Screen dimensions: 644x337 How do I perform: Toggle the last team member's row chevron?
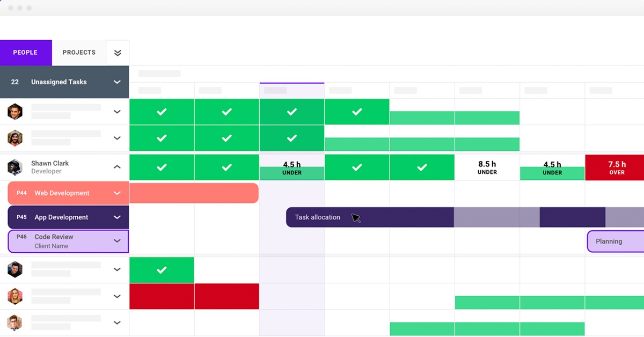click(x=117, y=323)
